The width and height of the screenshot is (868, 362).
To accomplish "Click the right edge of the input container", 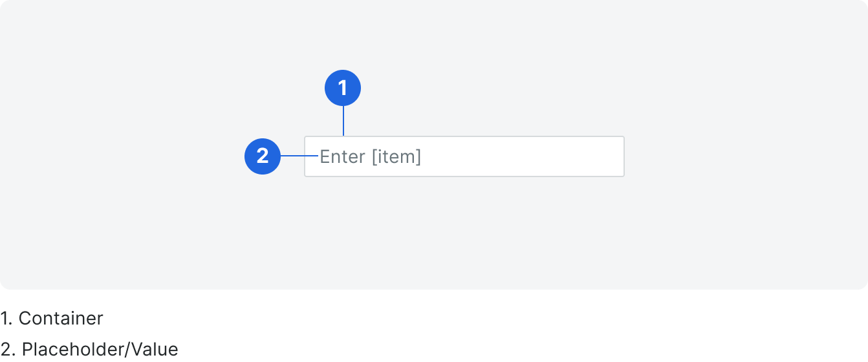I will tap(624, 156).
